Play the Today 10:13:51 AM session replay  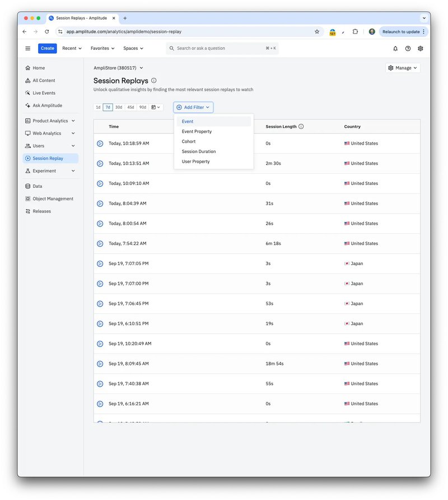[100, 164]
